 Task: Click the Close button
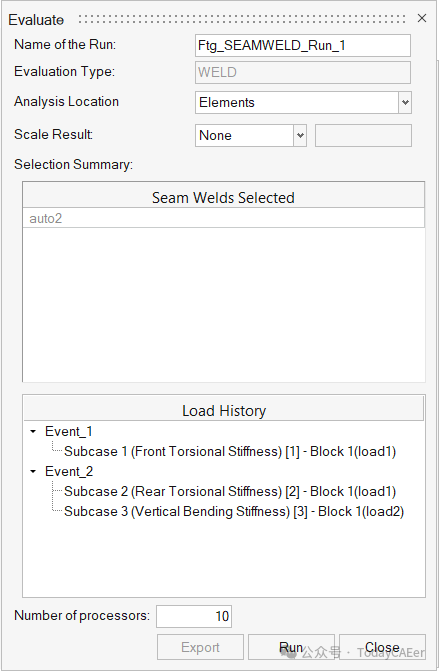pyautogui.click(x=382, y=647)
